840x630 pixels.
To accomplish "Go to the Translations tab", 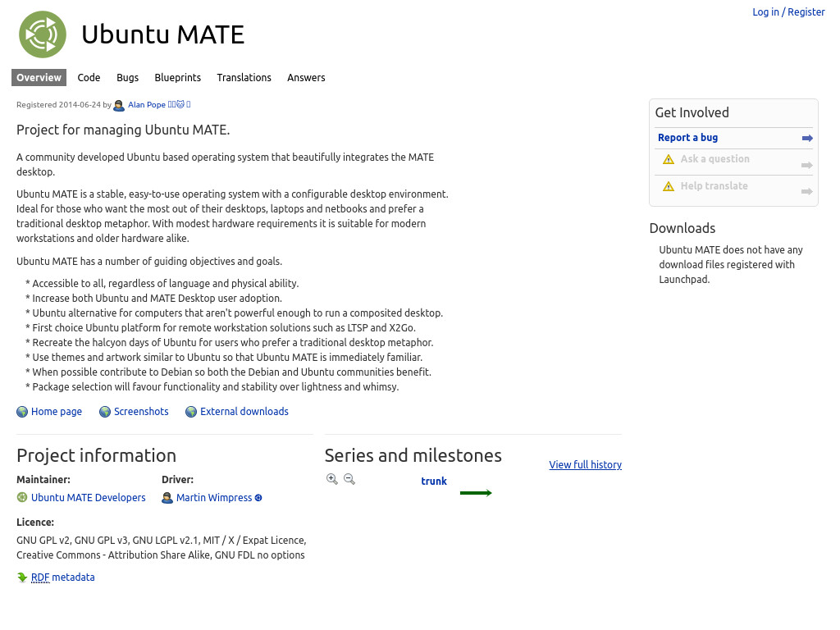I will (x=244, y=77).
